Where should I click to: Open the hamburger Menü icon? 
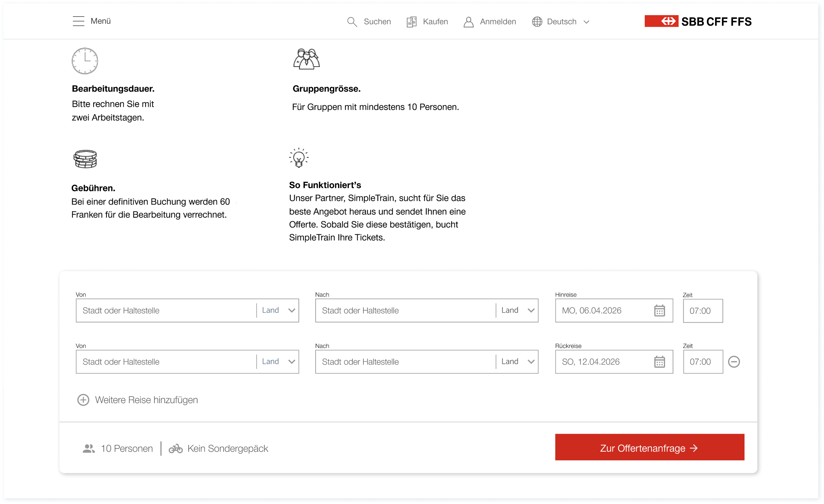[x=79, y=21]
